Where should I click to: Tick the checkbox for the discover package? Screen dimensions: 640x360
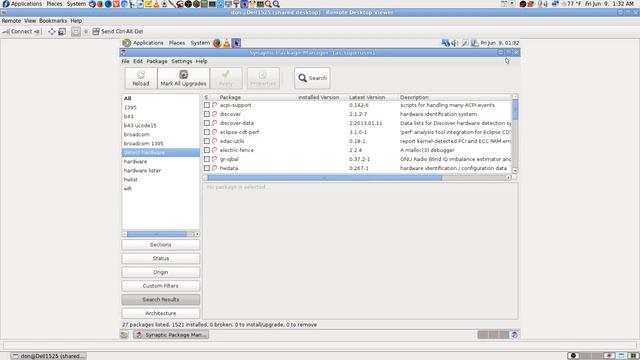pos(207,114)
